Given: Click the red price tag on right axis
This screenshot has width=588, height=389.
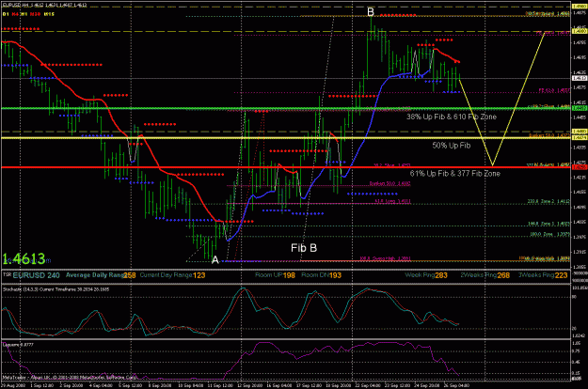Looking at the screenshot, I should click(580, 167).
